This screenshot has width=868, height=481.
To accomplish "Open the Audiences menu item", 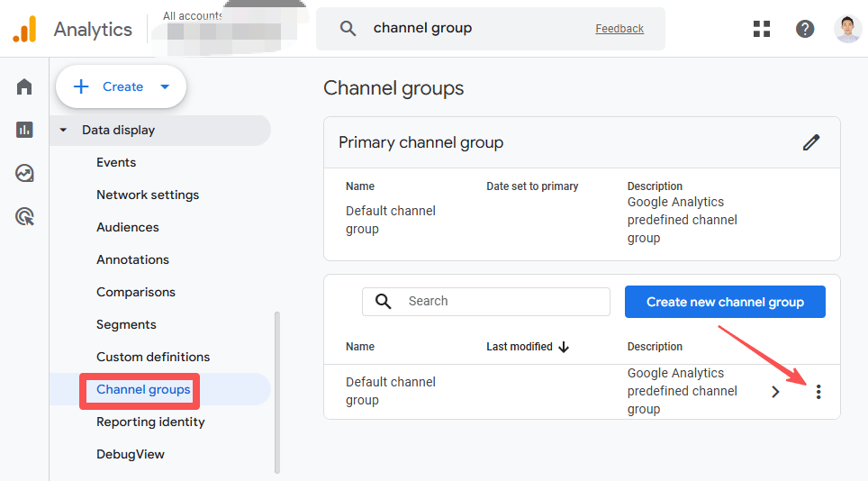I will coord(128,227).
